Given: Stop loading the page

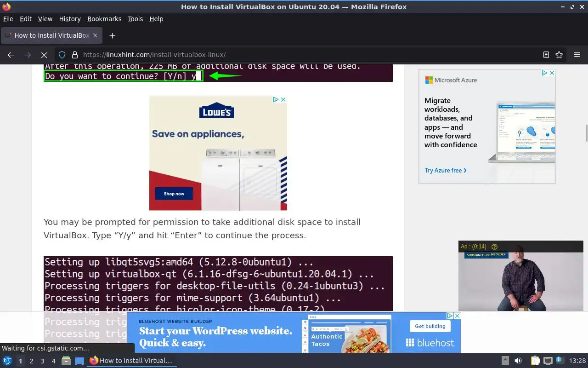Looking at the screenshot, I should (44, 55).
